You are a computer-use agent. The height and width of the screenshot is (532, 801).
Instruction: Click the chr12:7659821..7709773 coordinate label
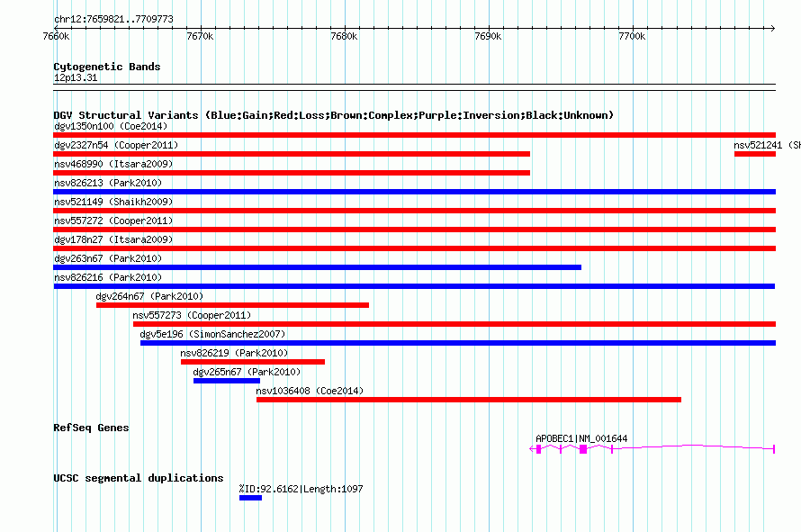(113, 20)
